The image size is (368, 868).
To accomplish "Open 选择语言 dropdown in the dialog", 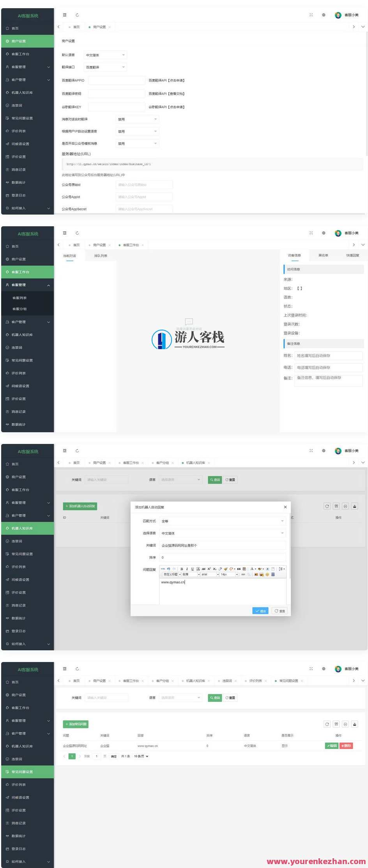I will click(x=223, y=533).
